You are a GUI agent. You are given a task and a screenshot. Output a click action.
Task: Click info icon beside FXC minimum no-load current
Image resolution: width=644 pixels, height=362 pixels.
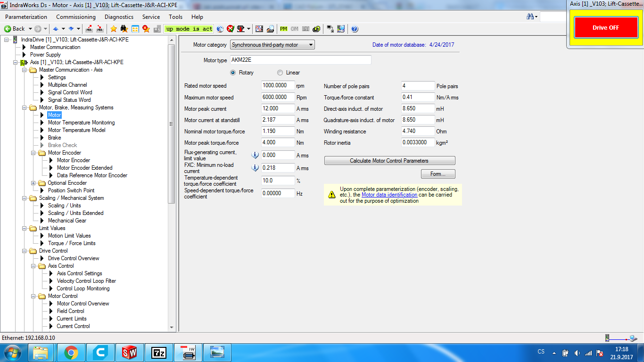click(x=255, y=168)
